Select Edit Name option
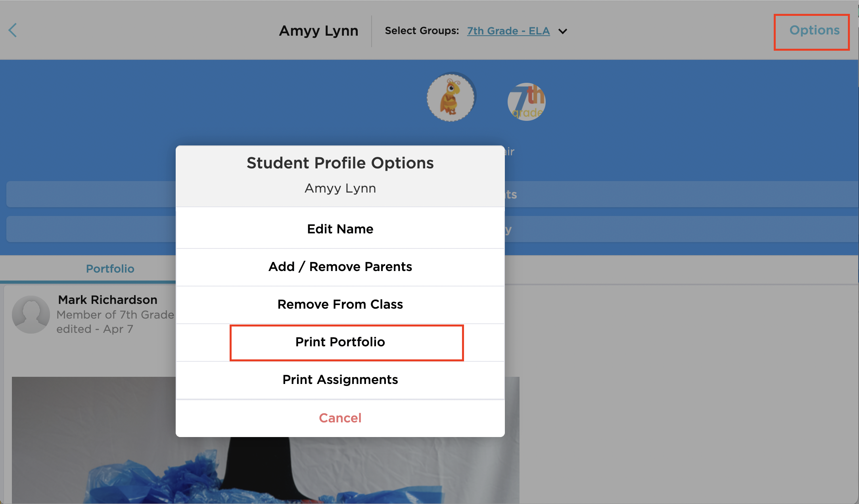The image size is (859, 504). pyautogui.click(x=340, y=229)
